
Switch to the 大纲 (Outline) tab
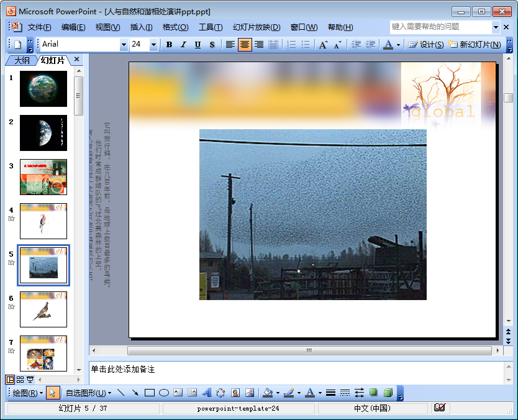click(x=22, y=60)
